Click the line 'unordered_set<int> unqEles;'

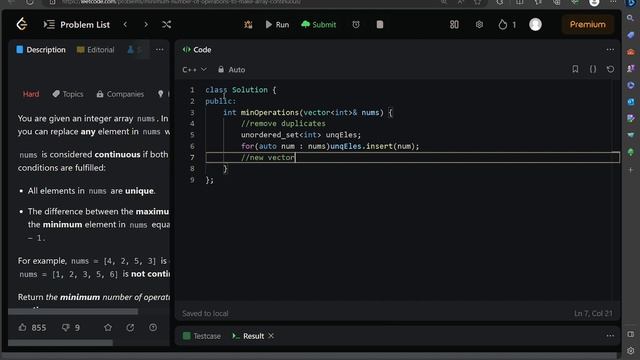pos(301,135)
